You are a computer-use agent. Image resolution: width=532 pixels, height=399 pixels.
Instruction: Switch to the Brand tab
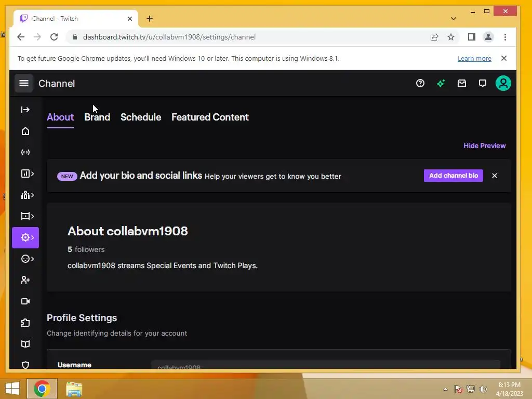(x=97, y=117)
